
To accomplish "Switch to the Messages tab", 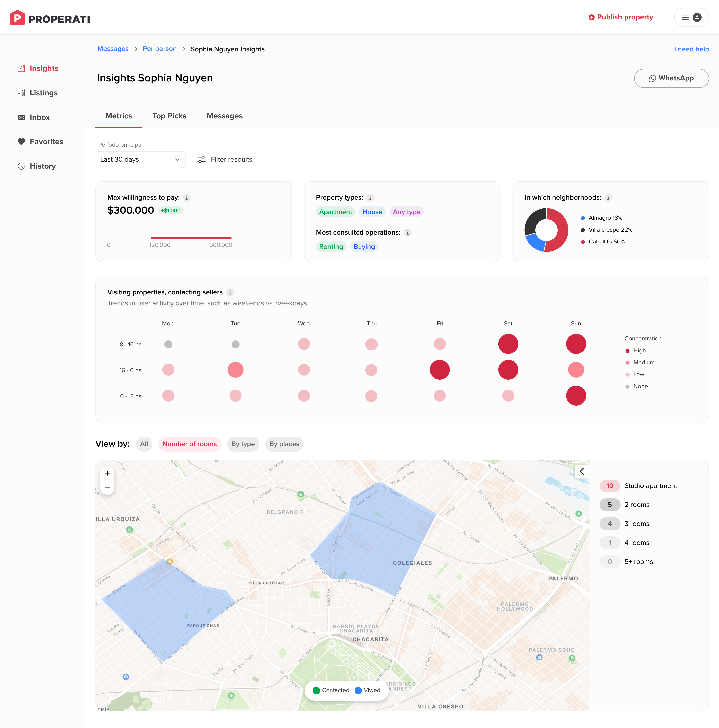I will (x=224, y=116).
